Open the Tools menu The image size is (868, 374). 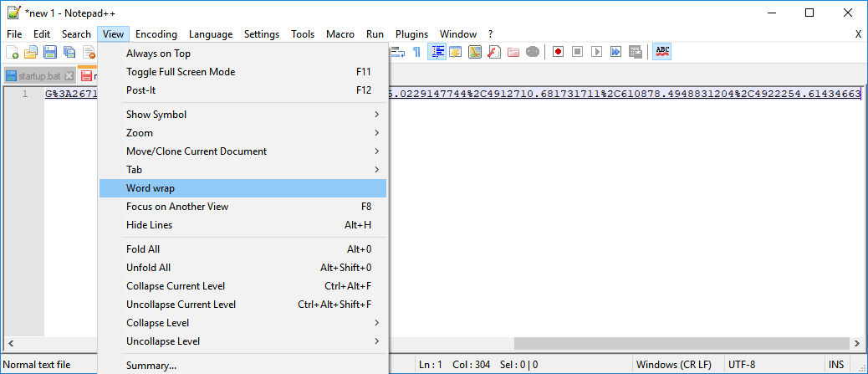click(x=303, y=34)
